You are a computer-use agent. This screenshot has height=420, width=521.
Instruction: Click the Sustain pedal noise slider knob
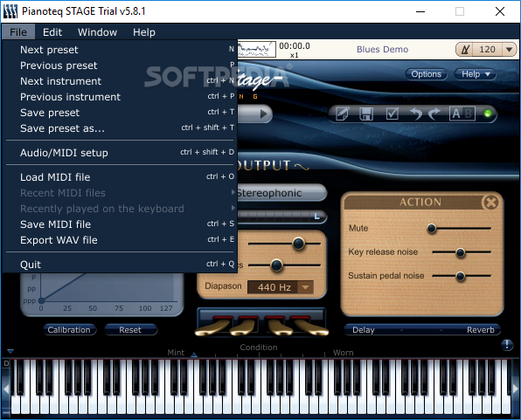click(460, 276)
